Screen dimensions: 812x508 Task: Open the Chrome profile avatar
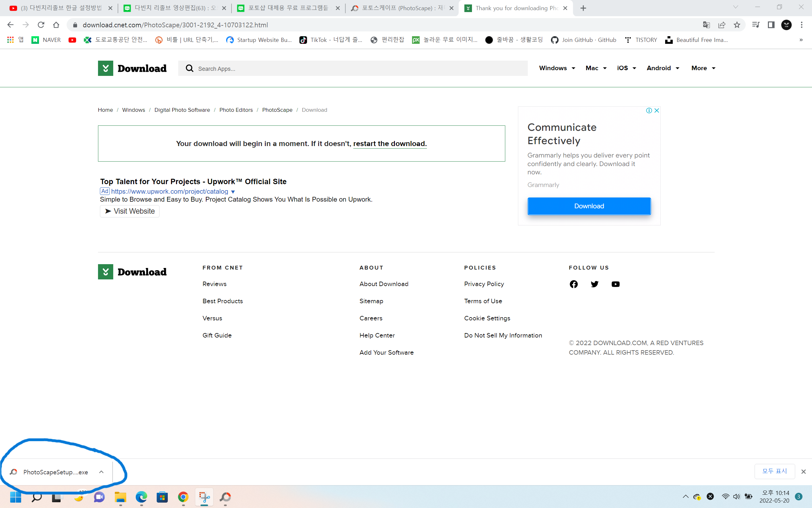tap(787, 25)
